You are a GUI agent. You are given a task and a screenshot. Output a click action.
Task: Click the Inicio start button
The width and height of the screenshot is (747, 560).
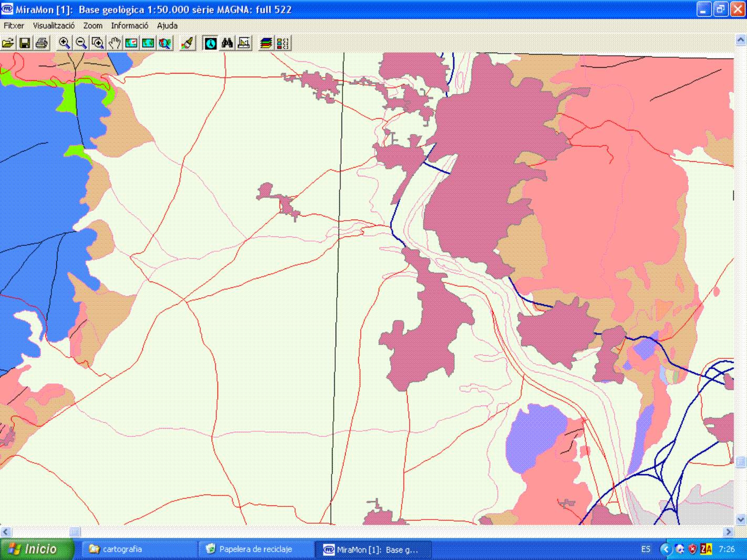[36, 549]
